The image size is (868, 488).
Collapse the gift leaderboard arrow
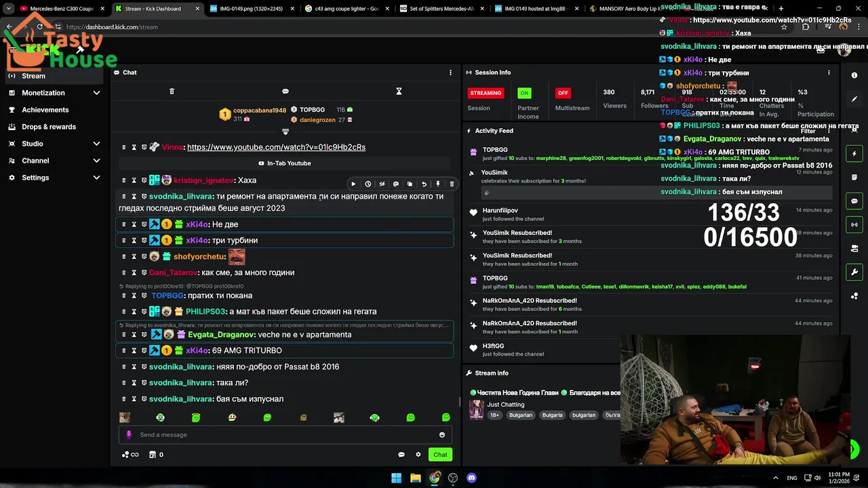click(285, 131)
